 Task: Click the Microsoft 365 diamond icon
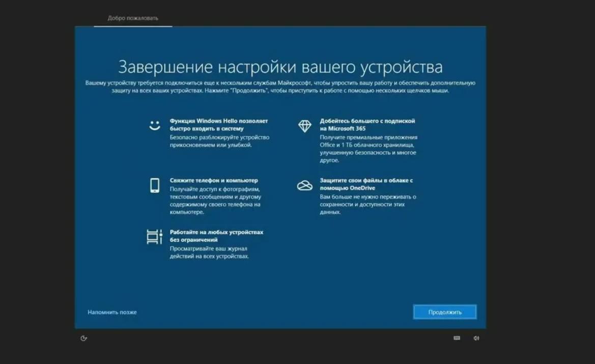[x=305, y=126]
